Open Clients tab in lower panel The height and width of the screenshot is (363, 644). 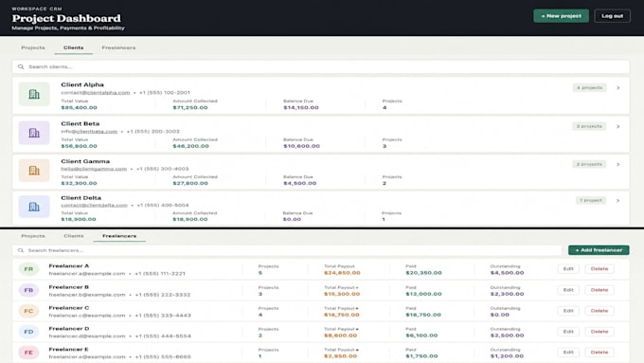tap(74, 236)
